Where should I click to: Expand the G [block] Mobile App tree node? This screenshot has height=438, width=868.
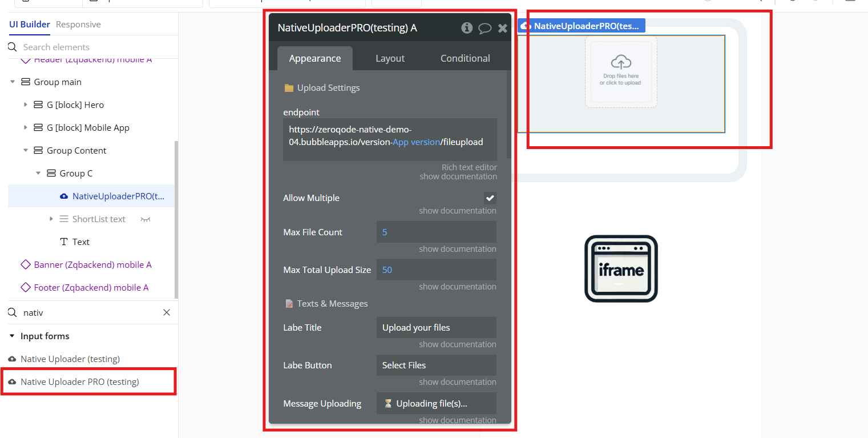[x=26, y=127]
